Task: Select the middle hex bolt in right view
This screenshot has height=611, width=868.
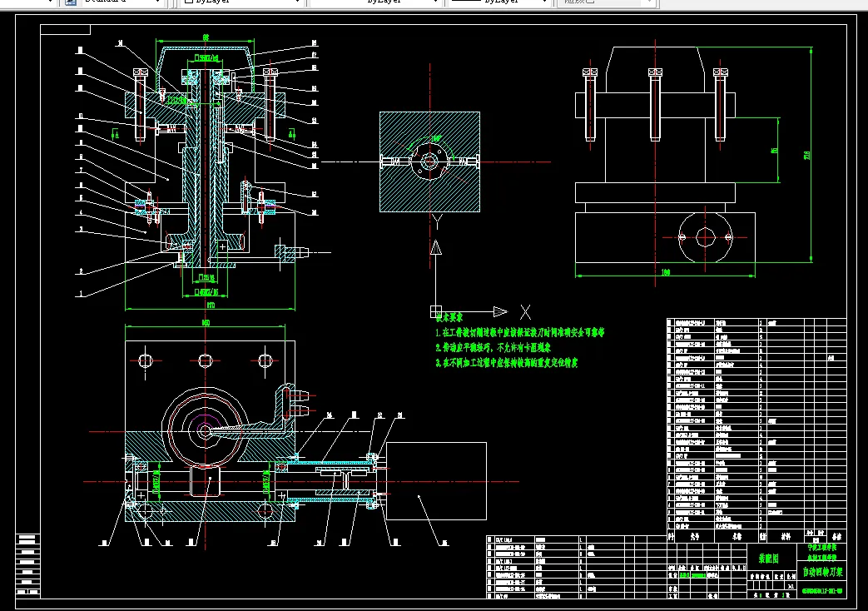Action: click(x=656, y=103)
